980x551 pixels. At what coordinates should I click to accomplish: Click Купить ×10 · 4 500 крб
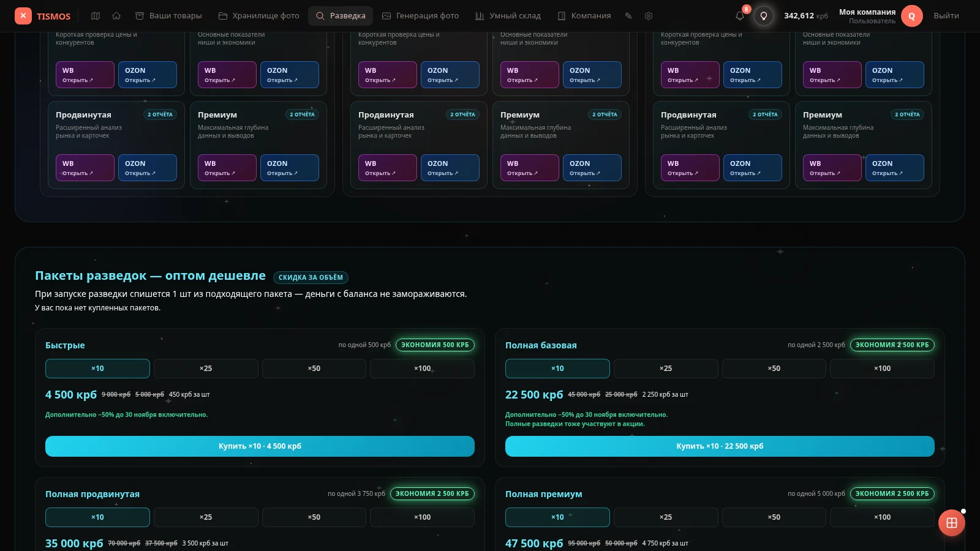pyautogui.click(x=260, y=446)
